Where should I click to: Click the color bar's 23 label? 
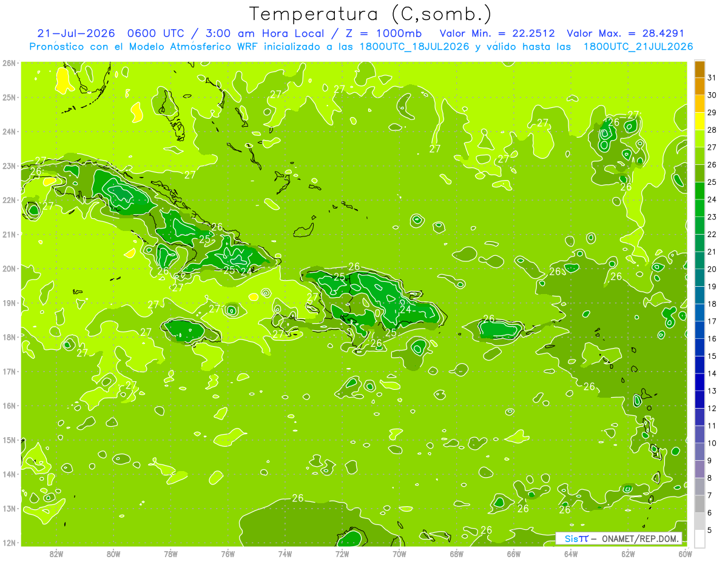(x=712, y=217)
